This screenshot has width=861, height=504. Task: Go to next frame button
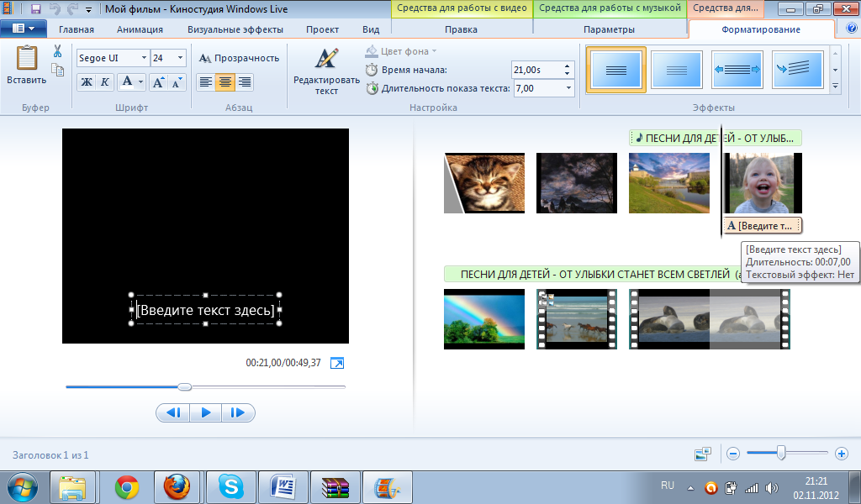click(x=238, y=412)
